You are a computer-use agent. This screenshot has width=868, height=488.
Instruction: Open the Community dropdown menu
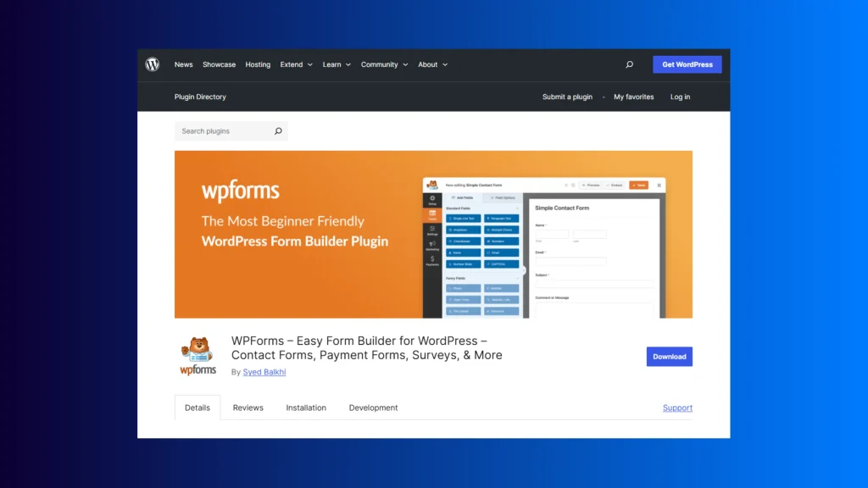384,64
